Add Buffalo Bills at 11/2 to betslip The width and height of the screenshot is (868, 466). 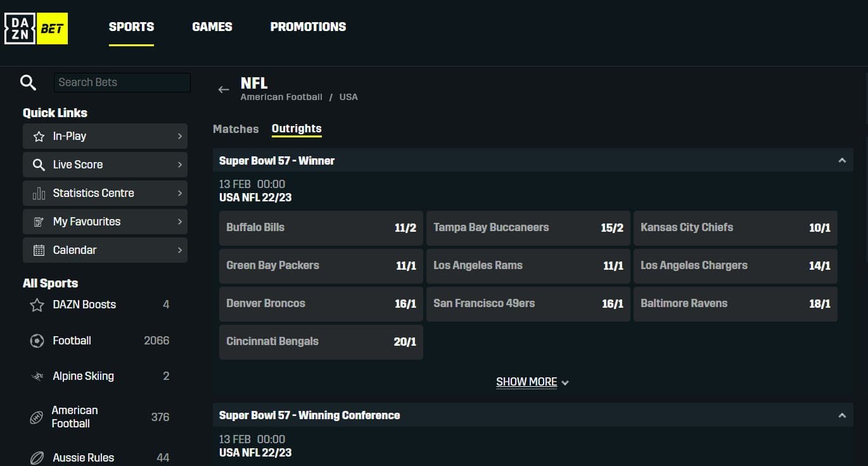click(321, 228)
